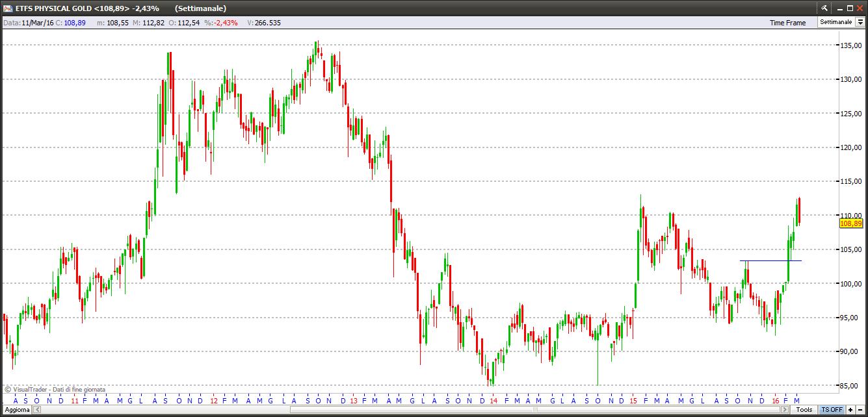Click the year marker 16 on time axis
The image size is (868, 417).
click(x=776, y=401)
